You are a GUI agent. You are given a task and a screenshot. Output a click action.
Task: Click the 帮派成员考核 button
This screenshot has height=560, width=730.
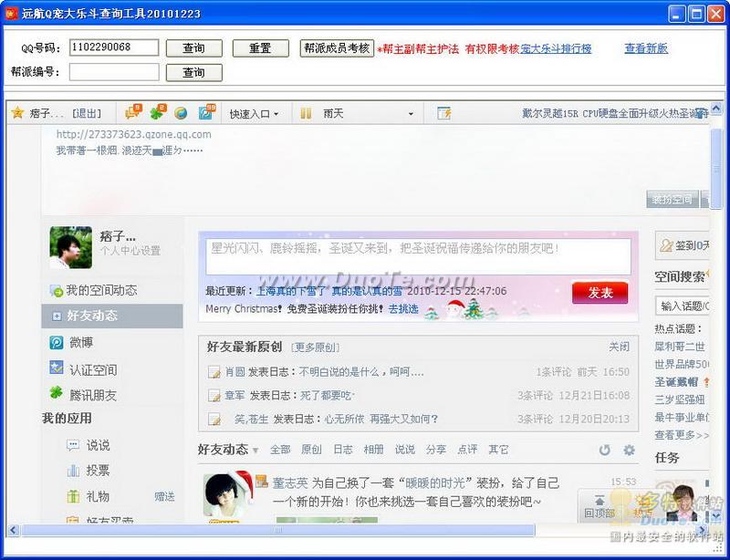pyautogui.click(x=337, y=48)
